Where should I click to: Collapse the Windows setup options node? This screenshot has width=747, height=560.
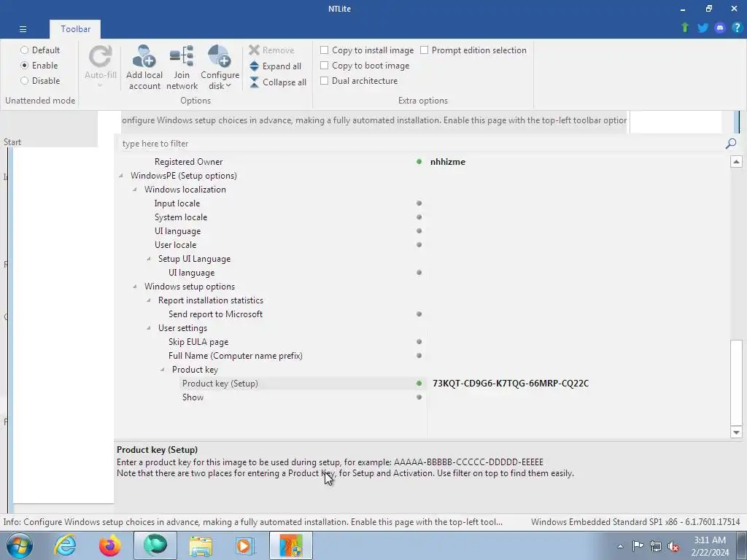(x=135, y=287)
